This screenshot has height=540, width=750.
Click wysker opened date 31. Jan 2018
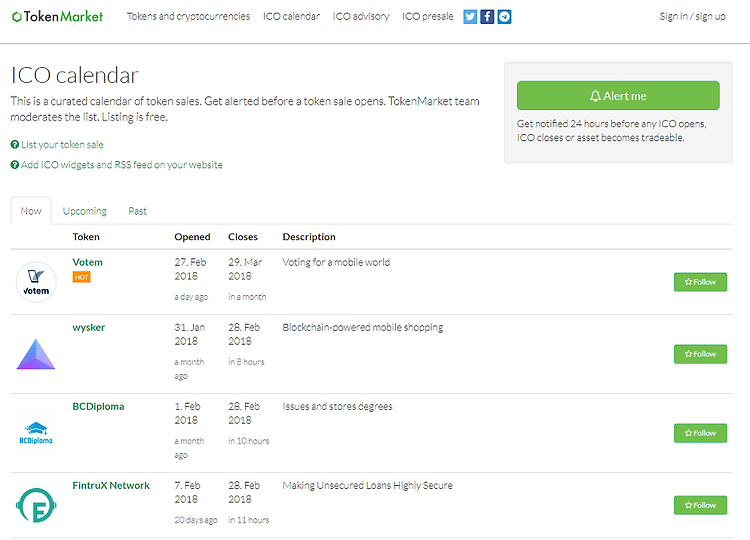[189, 334]
